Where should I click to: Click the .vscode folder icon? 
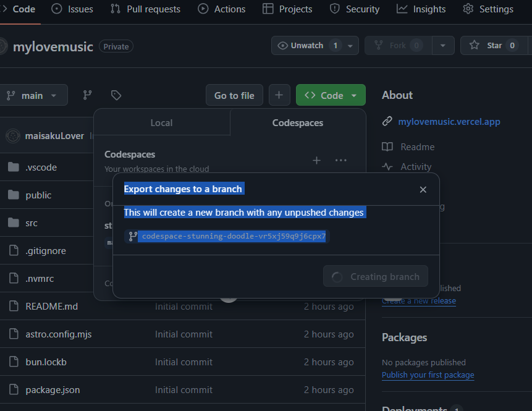(14, 167)
